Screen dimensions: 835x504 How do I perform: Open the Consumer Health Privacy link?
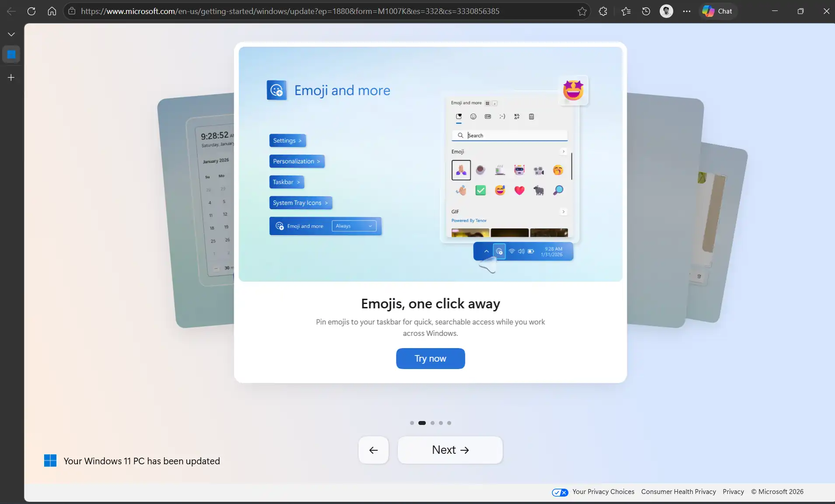[678, 492]
